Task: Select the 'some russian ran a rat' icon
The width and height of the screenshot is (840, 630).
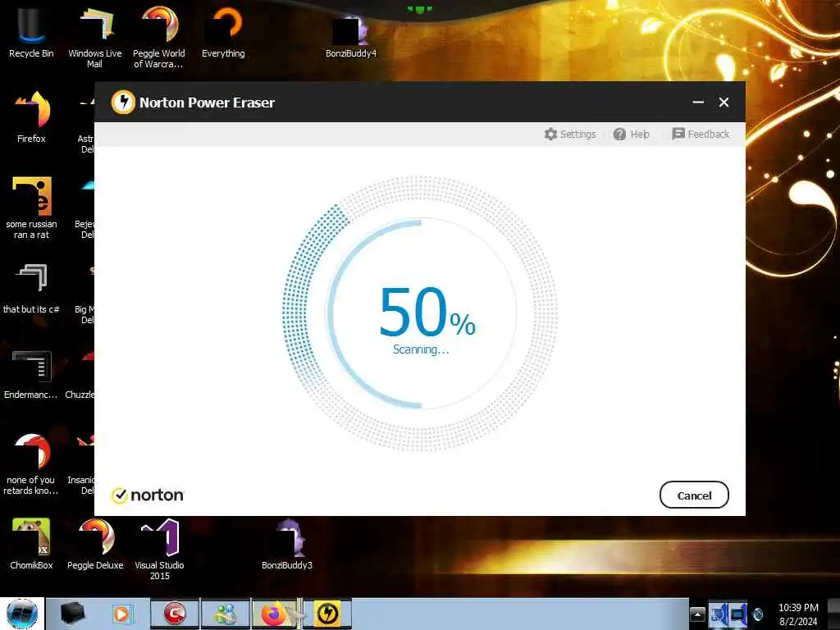Action: [x=31, y=208]
